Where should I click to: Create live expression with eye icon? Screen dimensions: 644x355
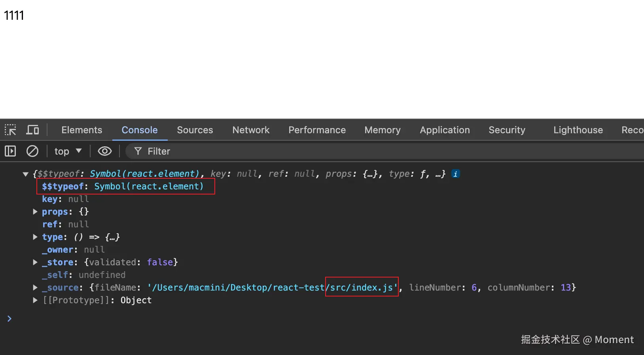pos(105,151)
